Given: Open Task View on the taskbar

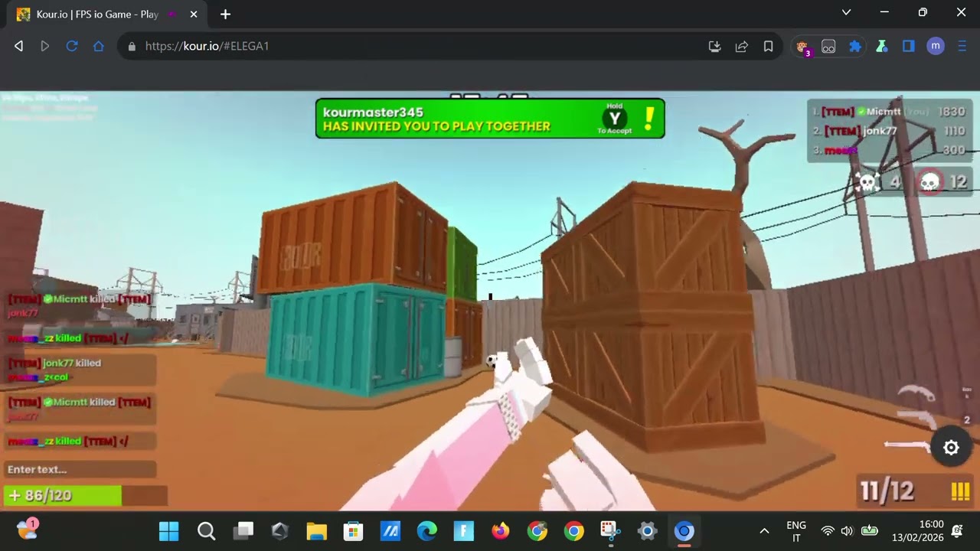Looking at the screenshot, I should pyautogui.click(x=243, y=531).
